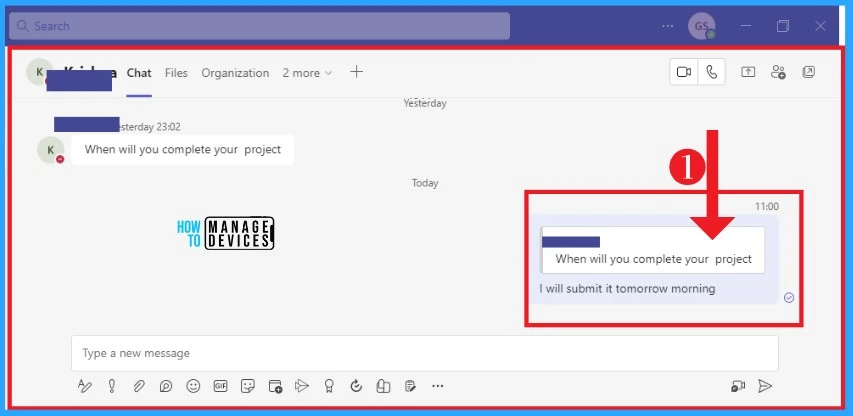Start an audio call
This screenshot has width=853, height=416.
pyautogui.click(x=712, y=72)
